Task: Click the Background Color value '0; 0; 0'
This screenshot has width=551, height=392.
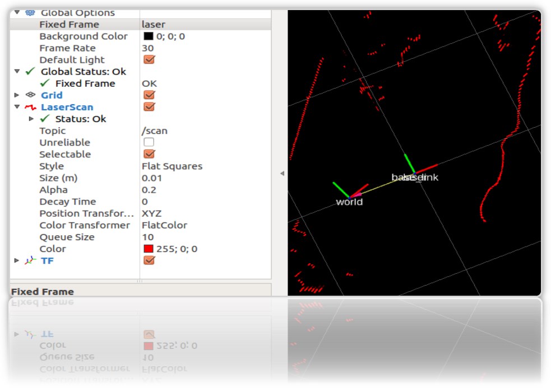Action: [170, 36]
